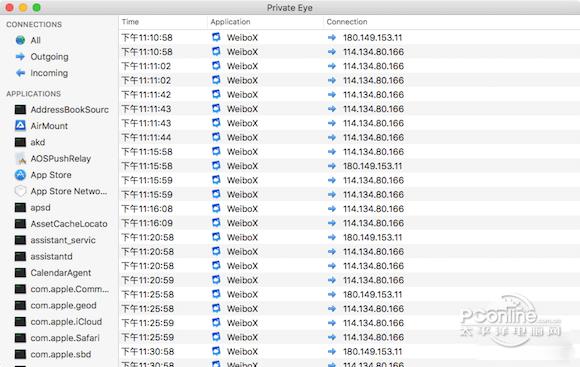The image size is (580, 367).
Task: Click the AOSPushRelay icon
Action: (x=20, y=158)
